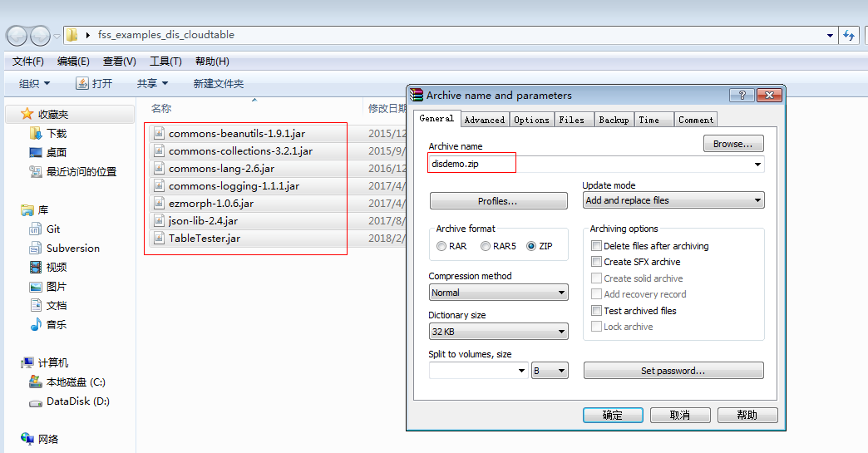Select the RAR archive format
Screen dimensions: 868x453
[x=441, y=247]
